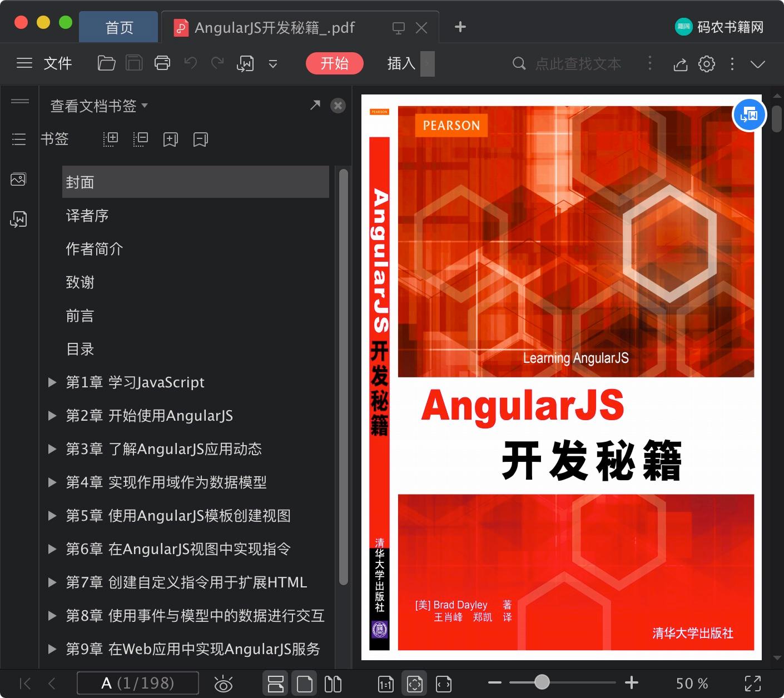Expand 第6章 在AngularJS视图中实现指令
784x698 pixels.
[x=52, y=549]
